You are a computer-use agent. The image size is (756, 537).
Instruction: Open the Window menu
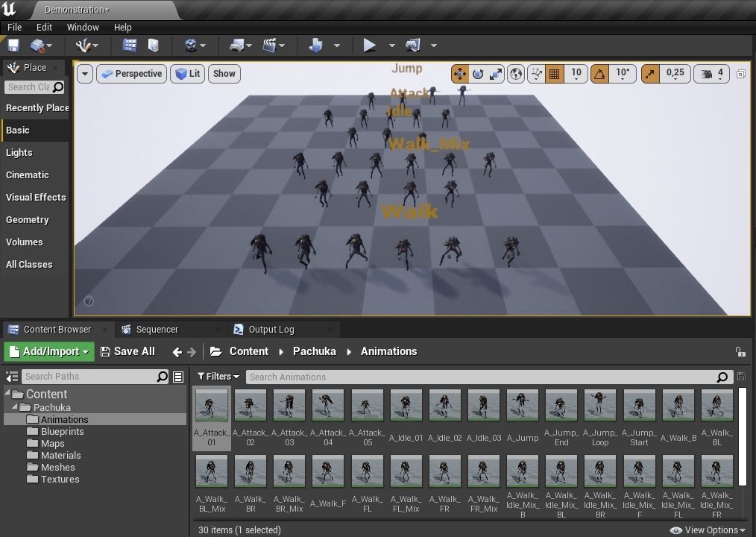83,28
